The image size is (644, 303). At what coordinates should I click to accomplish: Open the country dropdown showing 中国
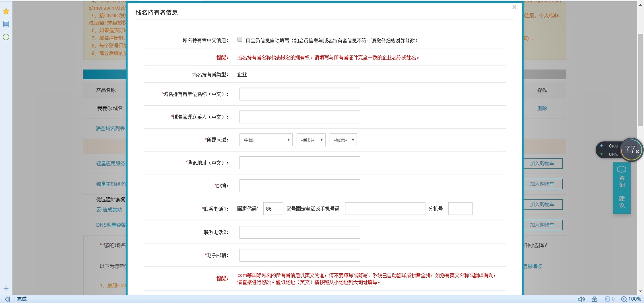click(x=266, y=140)
